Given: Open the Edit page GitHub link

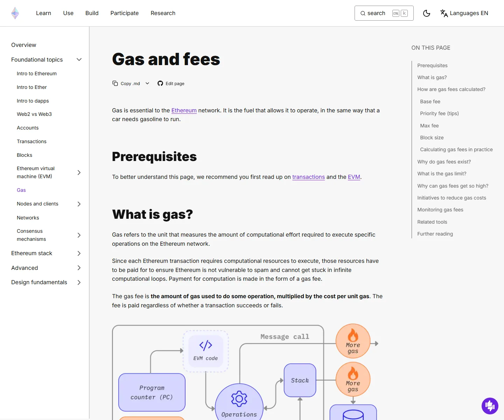Looking at the screenshot, I should [171, 83].
